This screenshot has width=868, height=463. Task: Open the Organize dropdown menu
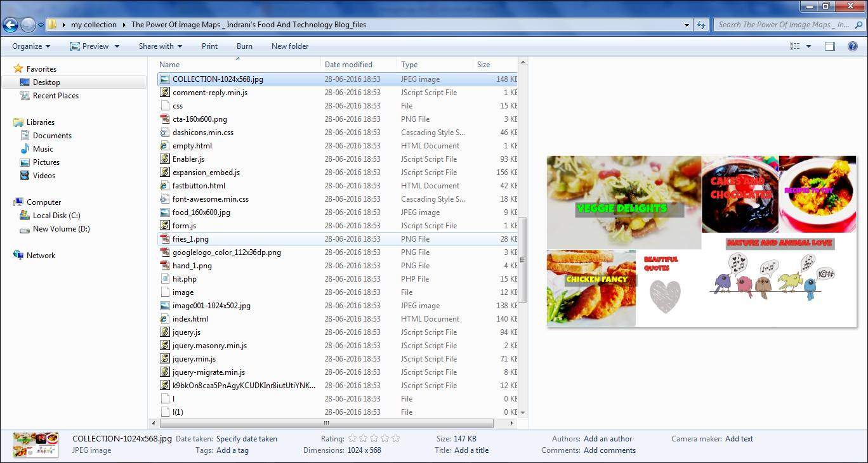point(30,46)
